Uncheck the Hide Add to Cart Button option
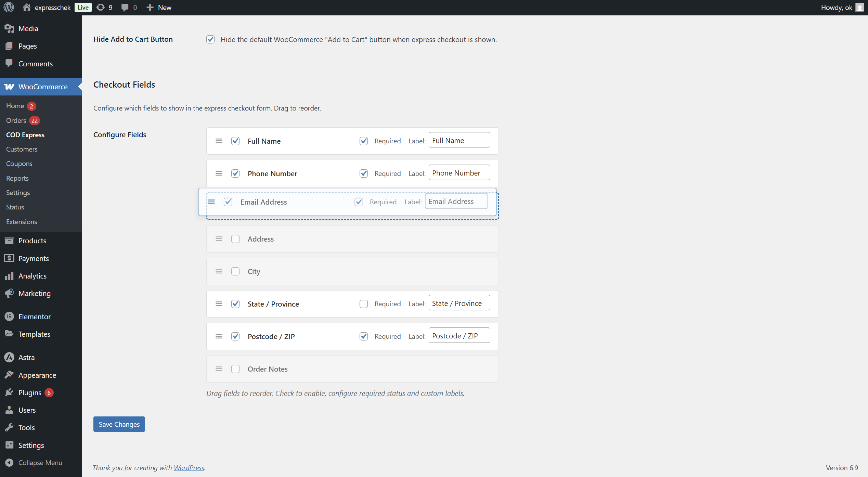The height and width of the screenshot is (477, 868). click(210, 39)
